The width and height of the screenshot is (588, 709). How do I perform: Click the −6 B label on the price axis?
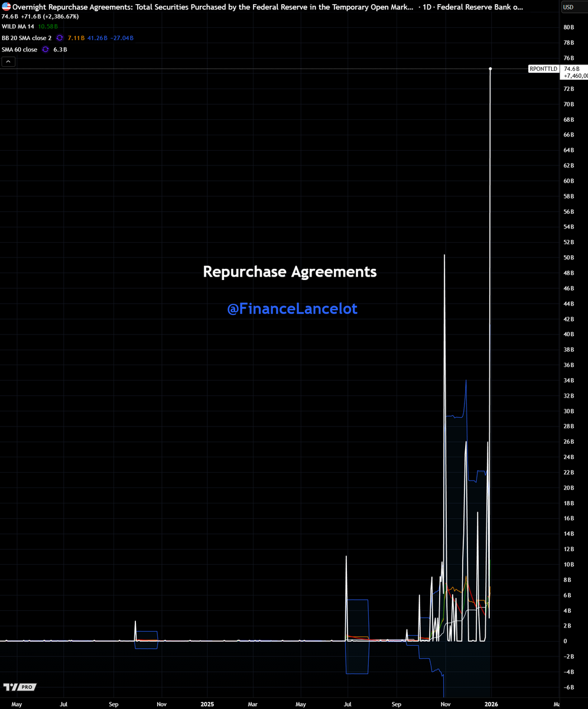(568, 687)
